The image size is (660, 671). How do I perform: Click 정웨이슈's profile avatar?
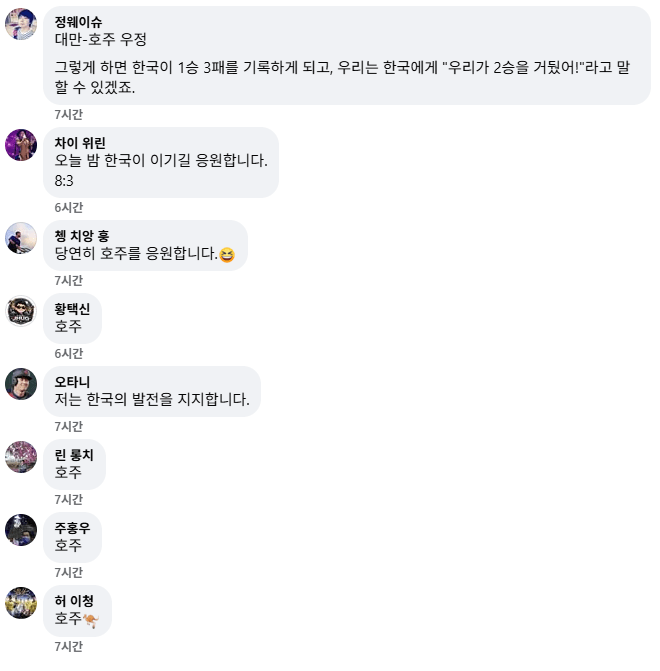point(21,24)
